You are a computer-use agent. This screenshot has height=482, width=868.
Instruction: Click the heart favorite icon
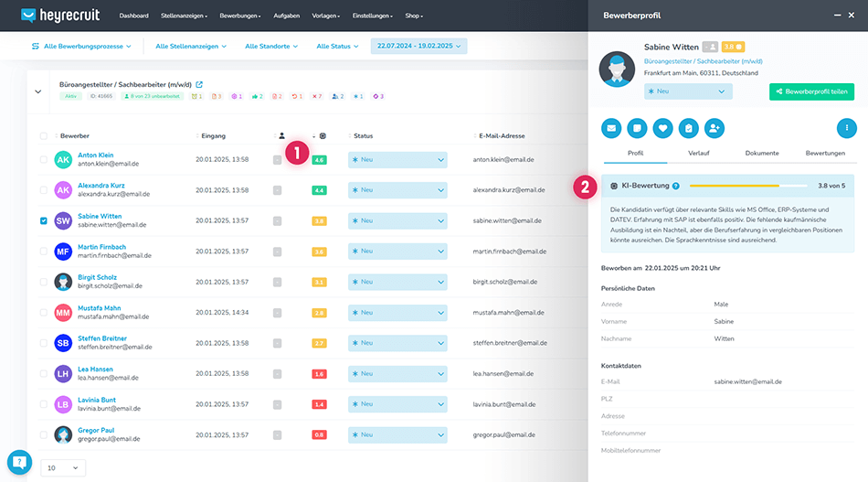[662, 129]
